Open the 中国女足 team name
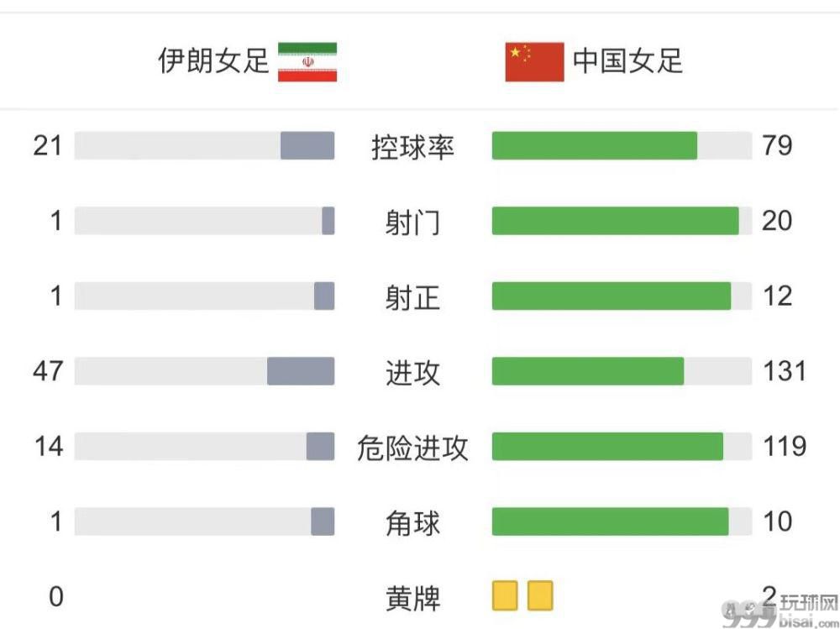The image size is (840, 629). (627, 60)
